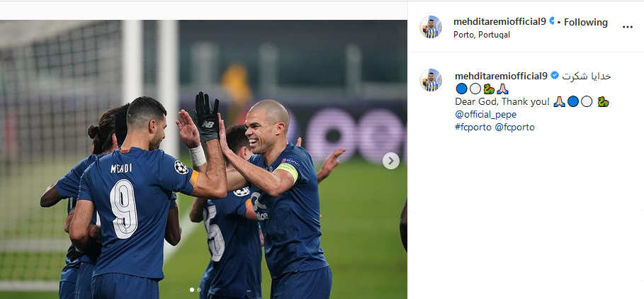Open the @fcporto mention link
The height and width of the screenshot is (299, 644).
tap(514, 128)
